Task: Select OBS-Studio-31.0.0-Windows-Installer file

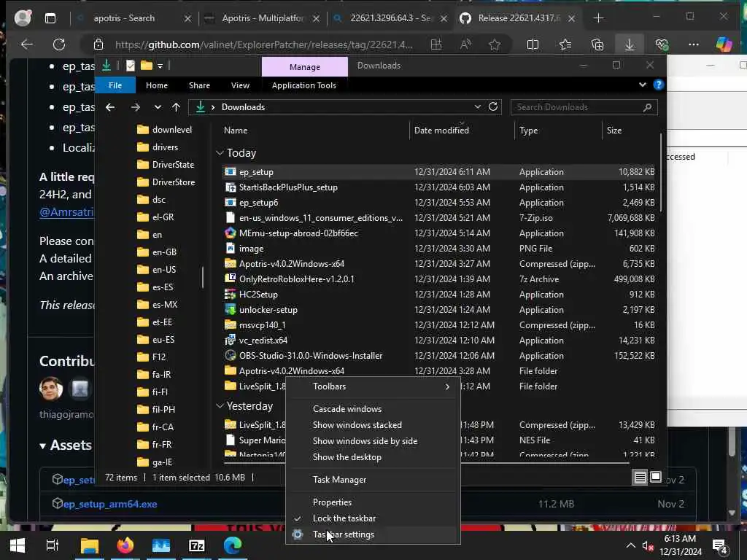Action: (x=311, y=356)
